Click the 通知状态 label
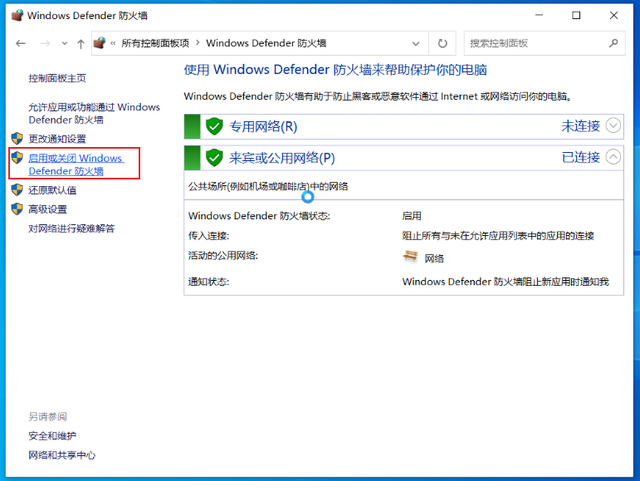Image resolution: width=640 pixels, height=481 pixels. (209, 282)
